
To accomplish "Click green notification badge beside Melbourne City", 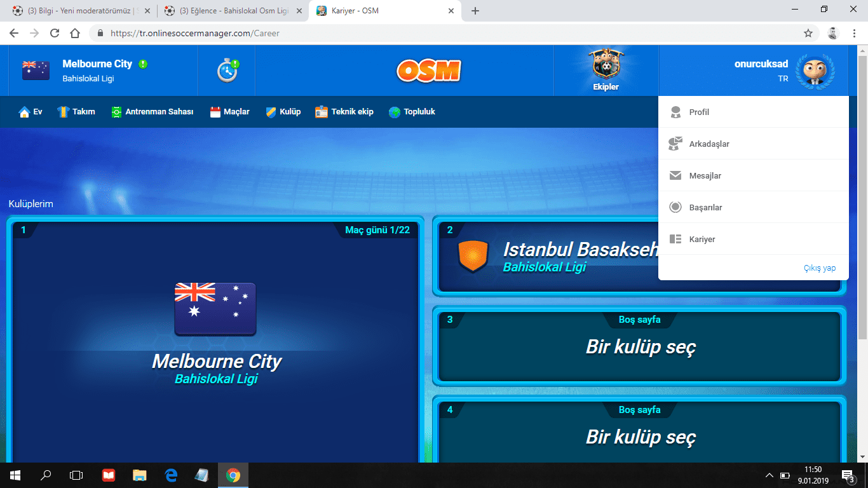I will click(143, 64).
